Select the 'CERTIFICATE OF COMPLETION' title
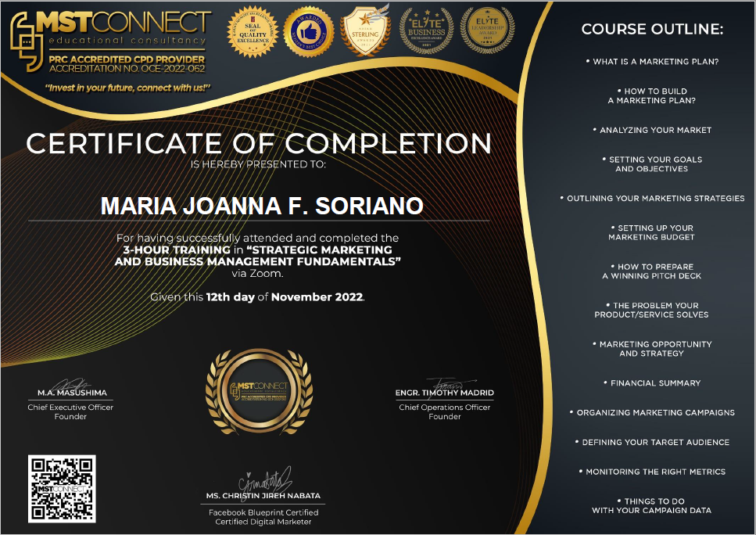Screen dimensions: 756x535 (x=258, y=144)
